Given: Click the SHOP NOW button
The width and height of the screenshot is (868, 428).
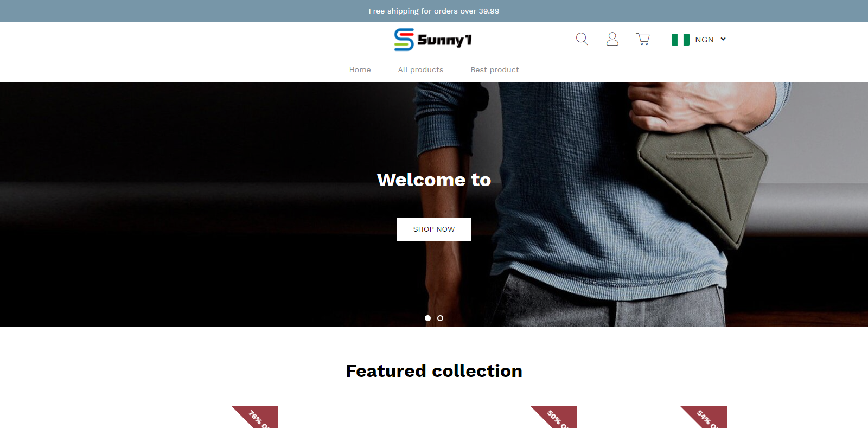Looking at the screenshot, I should 434,229.
